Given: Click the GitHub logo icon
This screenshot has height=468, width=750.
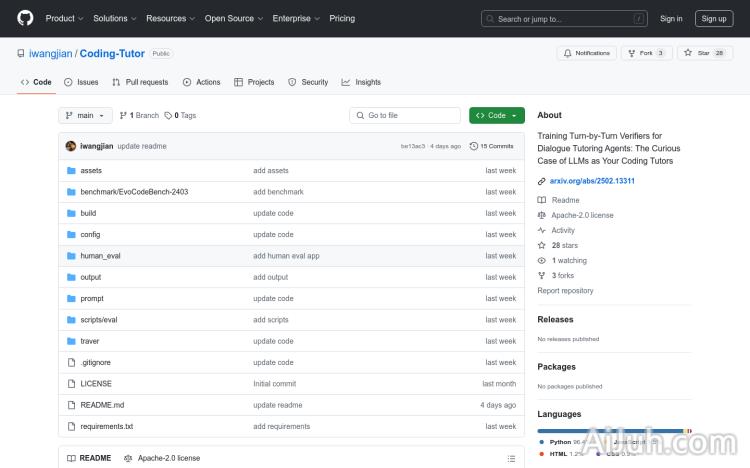Looking at the screenshot, I should tap(25, 18).
